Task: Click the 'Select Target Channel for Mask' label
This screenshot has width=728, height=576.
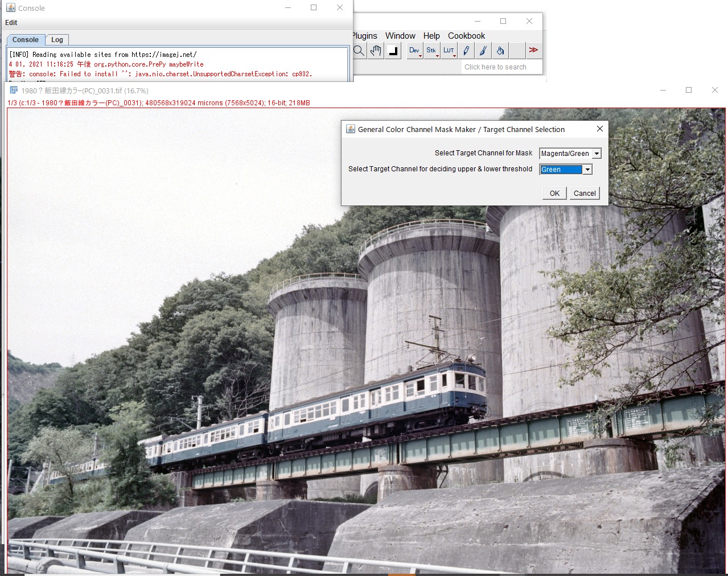Action: coord(483,153)
